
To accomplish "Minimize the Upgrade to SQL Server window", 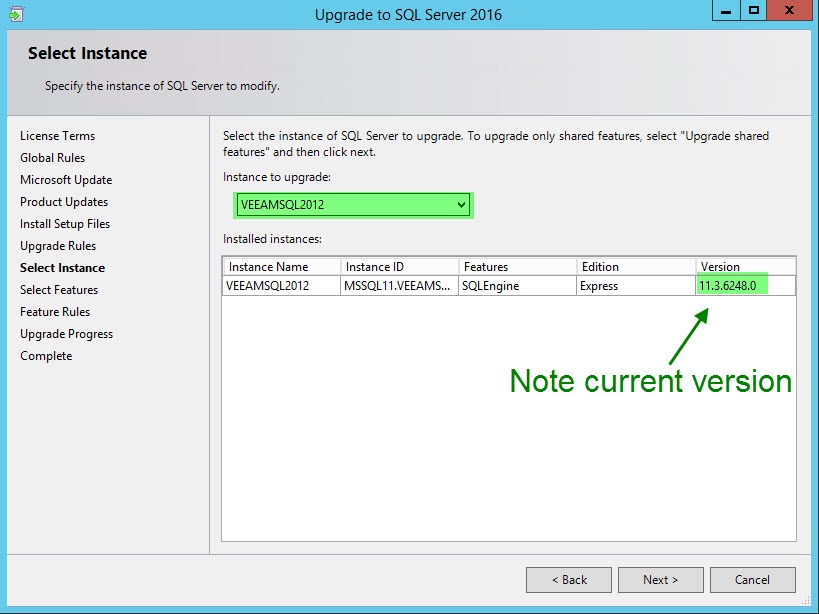I will pyautogui.click(x=726, y=10).
